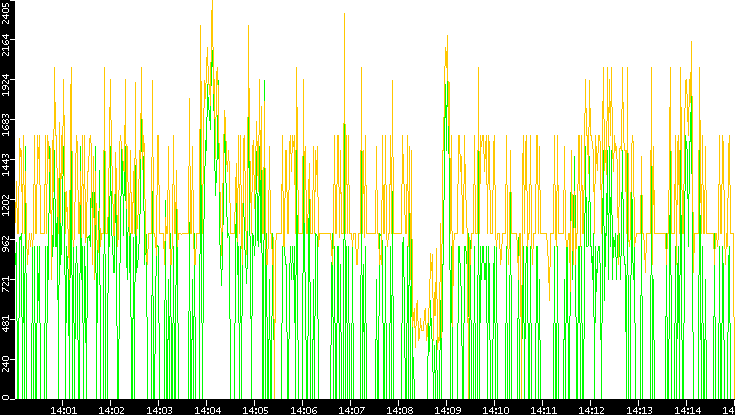Select the 14:14 time axis label
This screenshot has width=735, height=415.
coord(687,410)
